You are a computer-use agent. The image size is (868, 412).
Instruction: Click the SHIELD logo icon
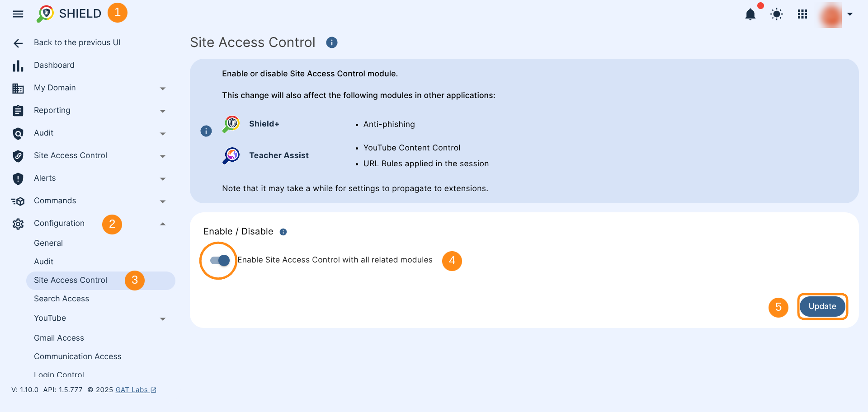[x=45, y=14]
